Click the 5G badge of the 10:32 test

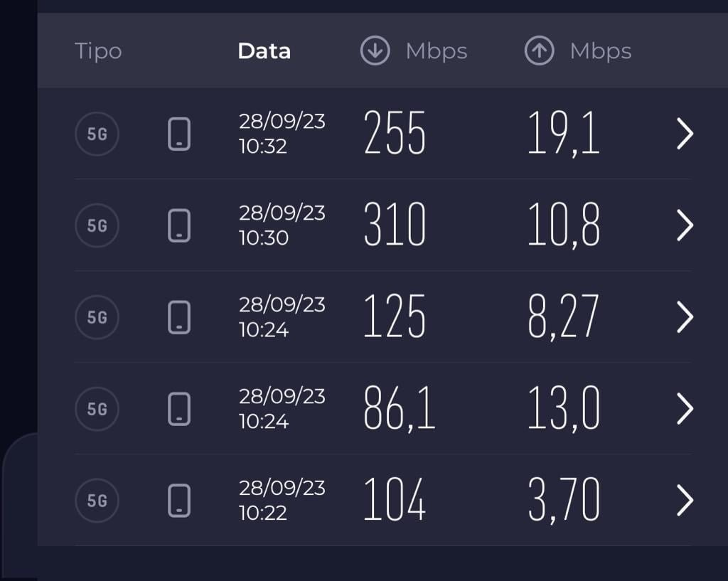[97, 134]
